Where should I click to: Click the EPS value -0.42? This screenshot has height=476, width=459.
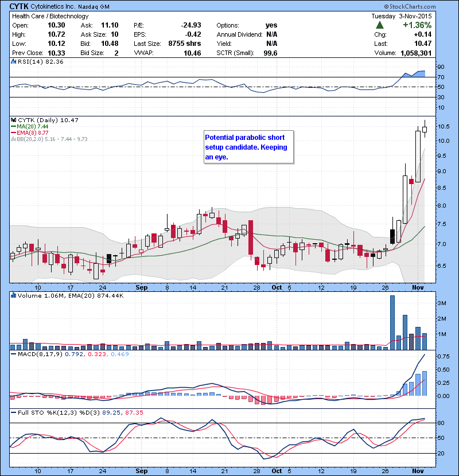[x=193, y=34]
